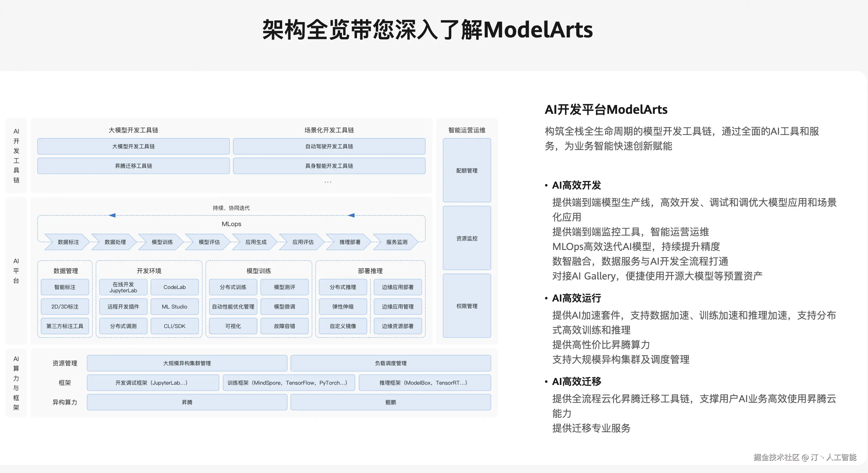Click the 推理部署 MLOps step arrow
868x473 pixels.
[x=350, y=242]
